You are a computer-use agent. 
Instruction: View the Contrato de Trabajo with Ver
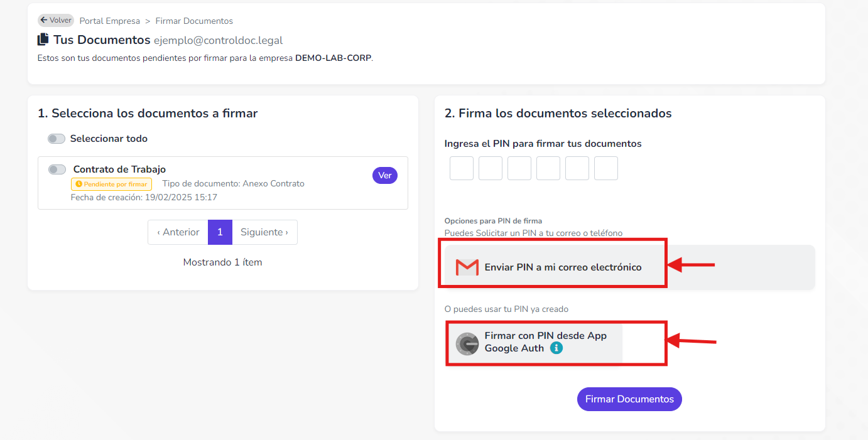(x=385, y=176)
